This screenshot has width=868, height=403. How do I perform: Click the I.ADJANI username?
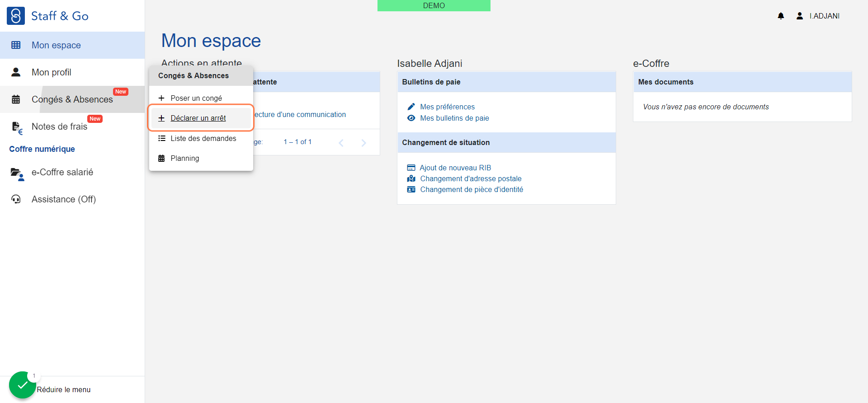click(x=825, y=16)
